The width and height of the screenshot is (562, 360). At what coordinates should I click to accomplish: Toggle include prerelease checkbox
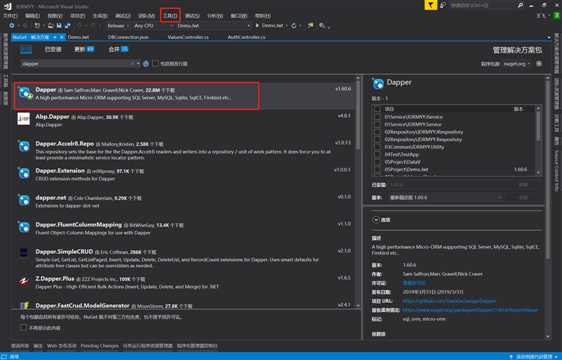click(x=156, y=63)
